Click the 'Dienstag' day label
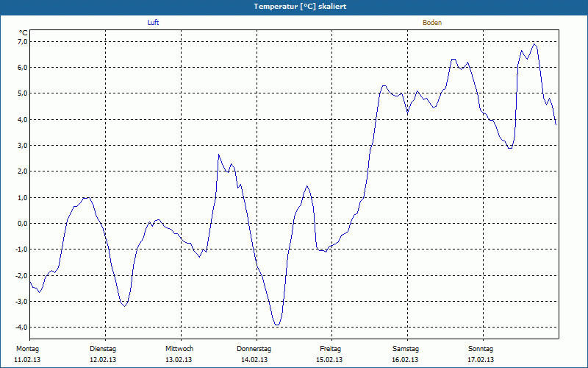The height and width of the screenshot is (368, 588). coord(103,349)
